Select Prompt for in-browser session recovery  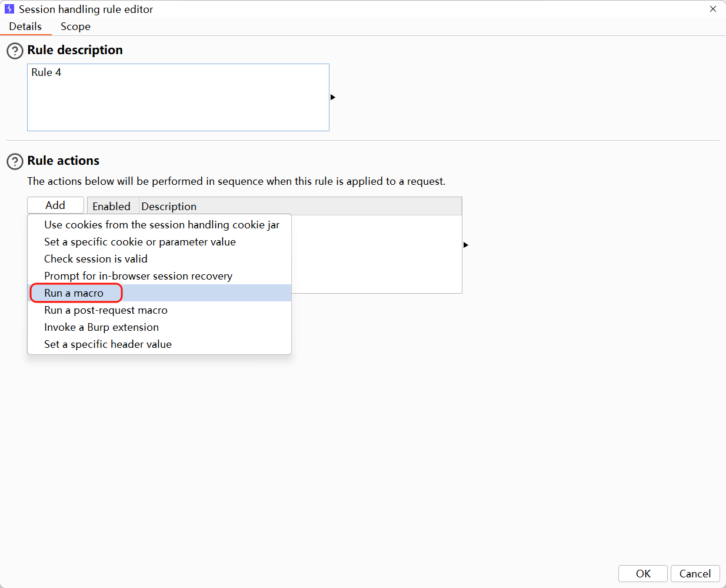pos(138,276)
